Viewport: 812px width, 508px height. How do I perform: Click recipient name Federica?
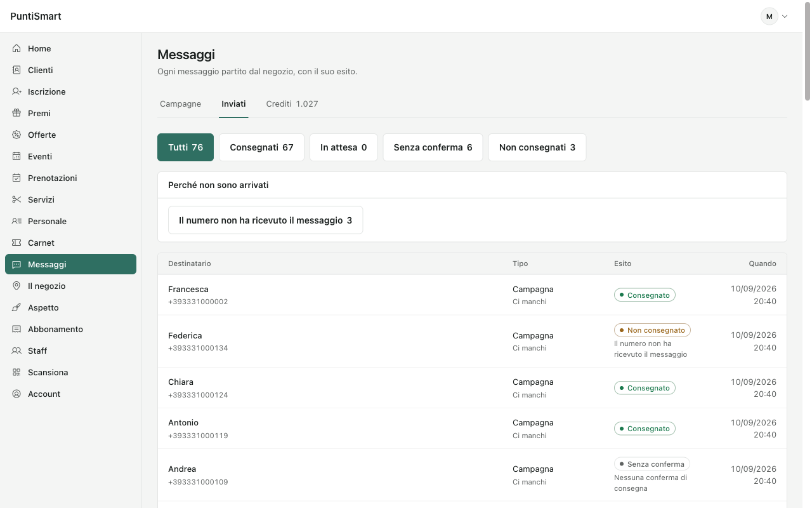pyautogui.click(x=185, y=336)
